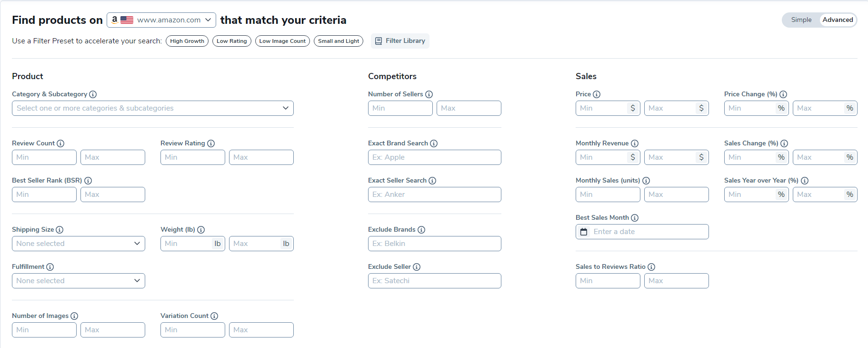The height and width of the screenshot is (348, 868).
Task: Click the info icon beside Monthly Revenue
Action: 635,143
